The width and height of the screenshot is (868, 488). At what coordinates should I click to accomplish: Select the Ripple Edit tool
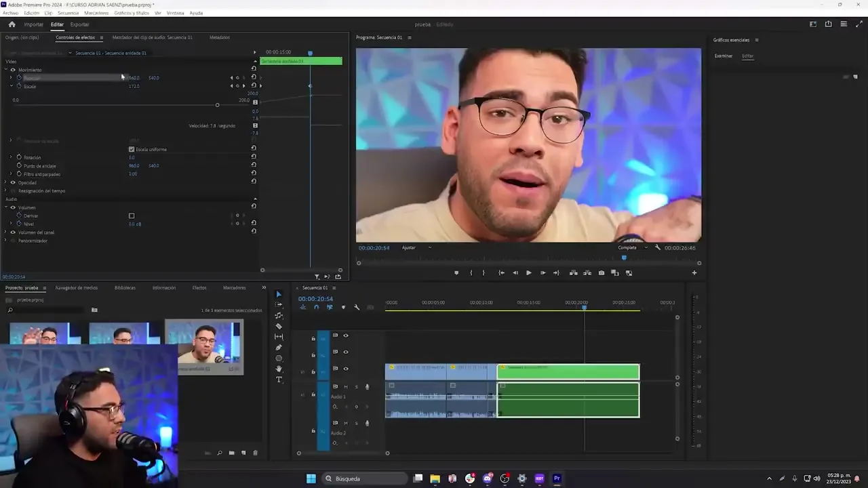click(279, 315)
